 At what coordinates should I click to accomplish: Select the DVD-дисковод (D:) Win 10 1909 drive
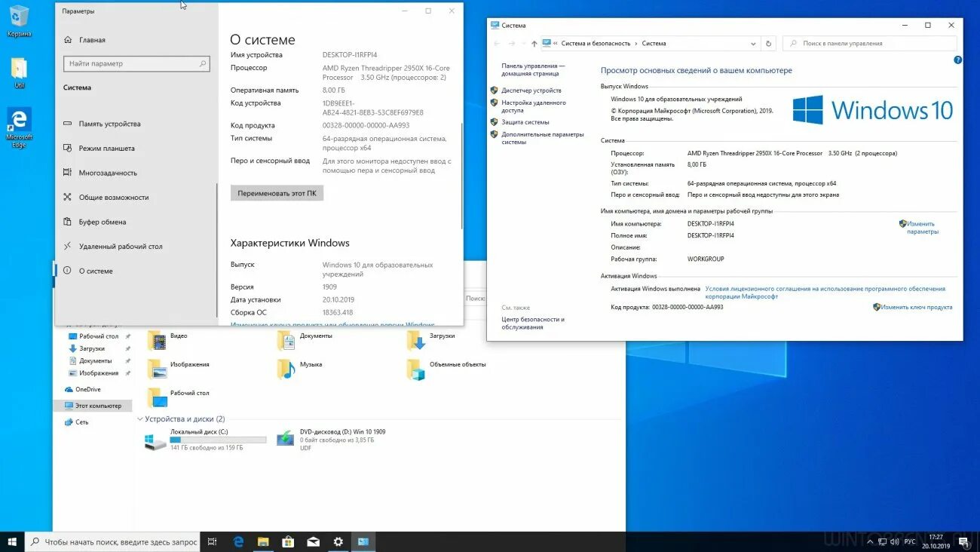point(332,440)
